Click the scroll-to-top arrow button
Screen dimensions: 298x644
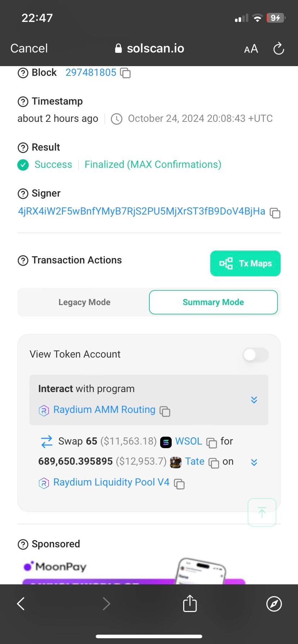click(262, 512)
